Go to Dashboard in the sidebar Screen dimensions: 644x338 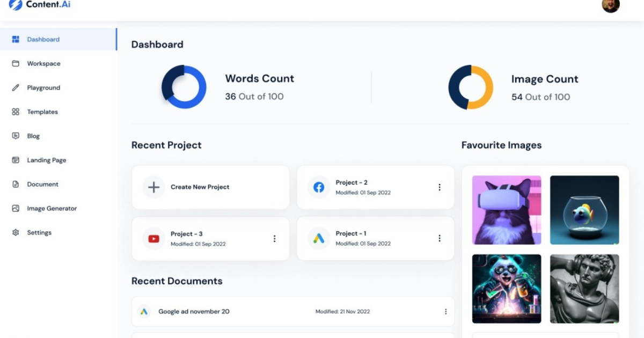58,39
